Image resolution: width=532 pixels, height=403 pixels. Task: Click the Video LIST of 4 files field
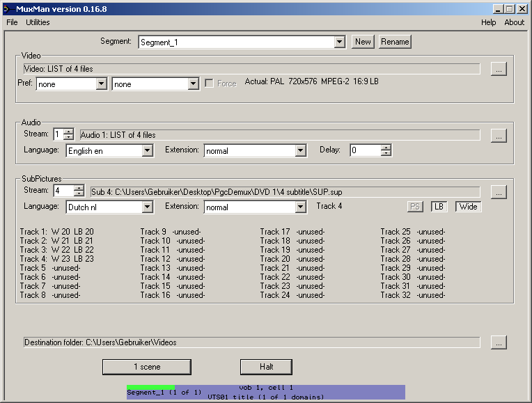click(252, 69)
